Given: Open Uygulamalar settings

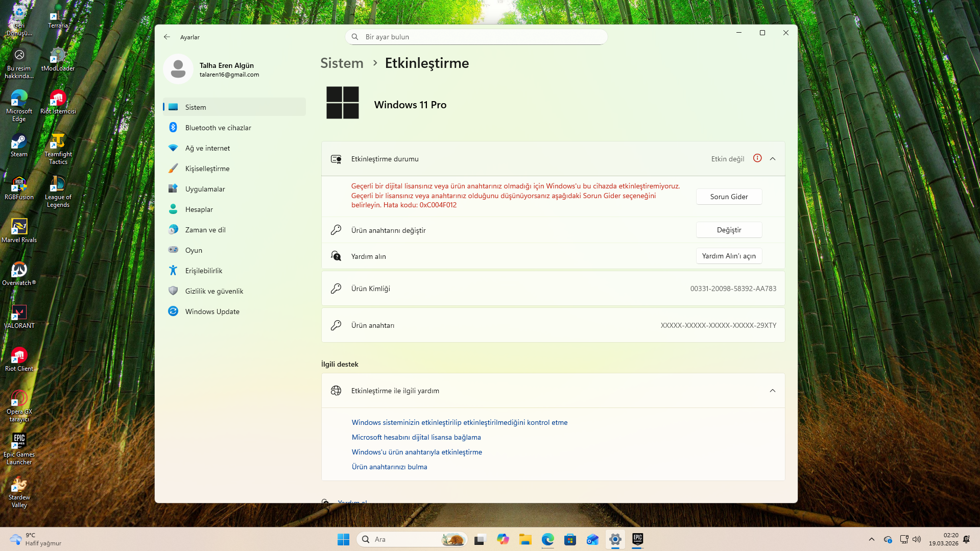Looking at the screenshot, I should [x=234, y=189].
